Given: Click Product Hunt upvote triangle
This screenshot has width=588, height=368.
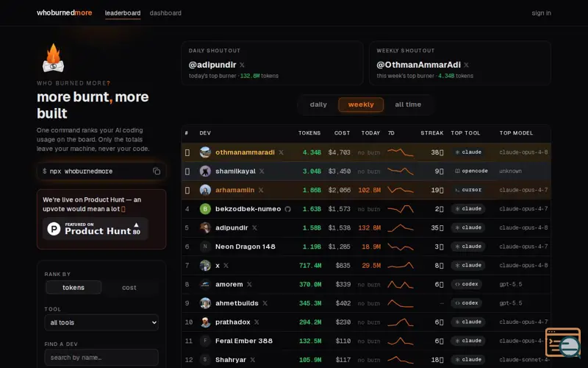Looking at the screenshot, I should pyautogui.click(x=137, y=224).
